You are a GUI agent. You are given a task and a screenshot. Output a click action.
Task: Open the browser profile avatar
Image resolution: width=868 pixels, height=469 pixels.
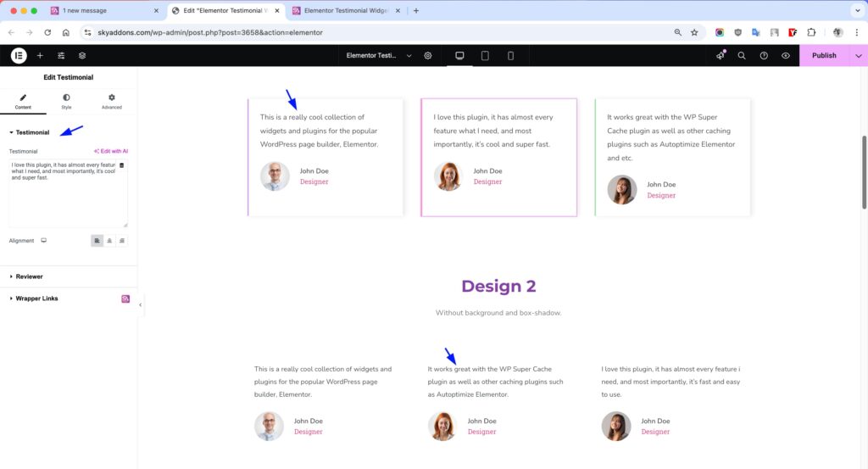pyautogui.click(x=837, y=33)
